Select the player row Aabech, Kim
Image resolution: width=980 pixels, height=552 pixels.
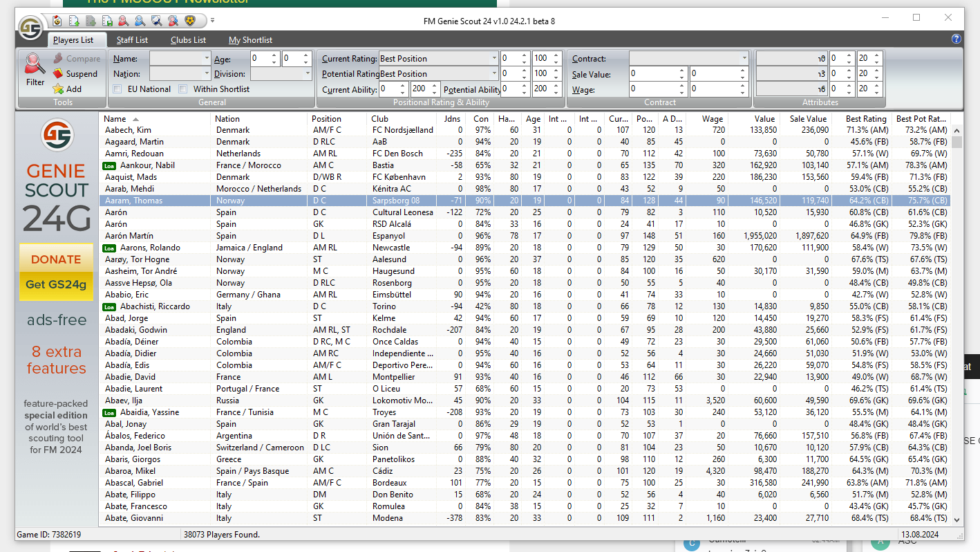pyautogui.click(x=525, y=130)
